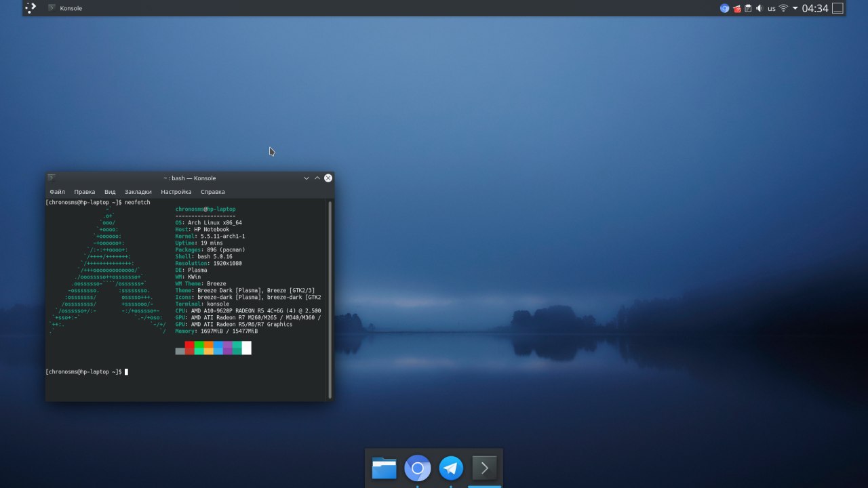Click the Konsole titlebar text
Image resolution: width=868 pixels, height=488 pixels.
click(x=190, y=178)
